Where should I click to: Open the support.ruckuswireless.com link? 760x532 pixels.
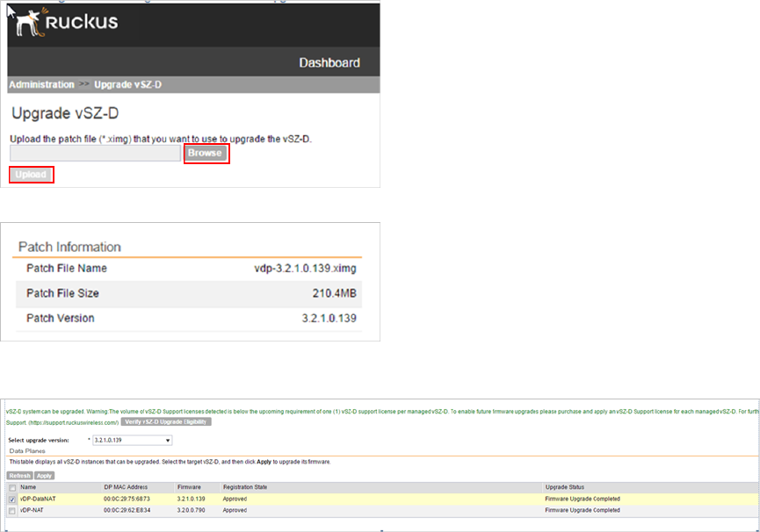73,422
